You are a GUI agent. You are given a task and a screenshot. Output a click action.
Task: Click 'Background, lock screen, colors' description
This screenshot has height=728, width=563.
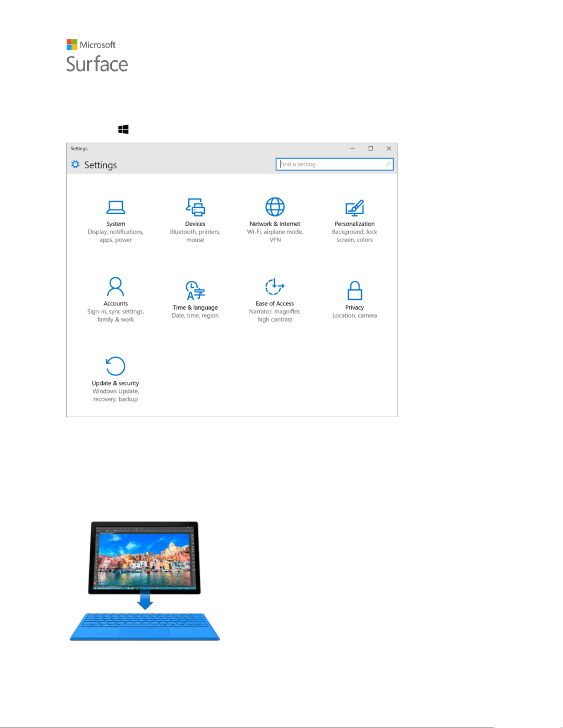[355, 236]
